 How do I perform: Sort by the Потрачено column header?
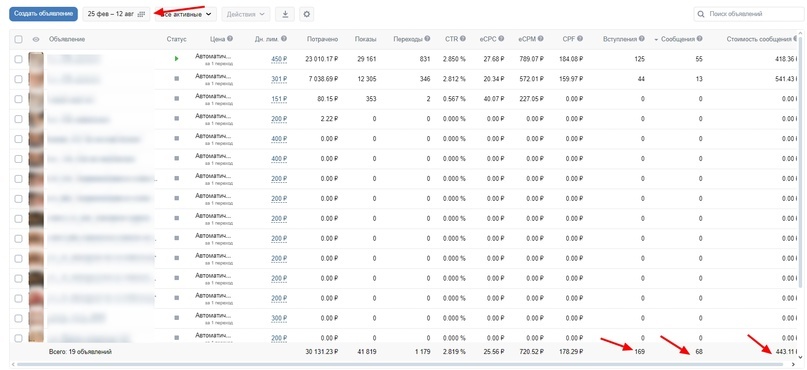322,39
